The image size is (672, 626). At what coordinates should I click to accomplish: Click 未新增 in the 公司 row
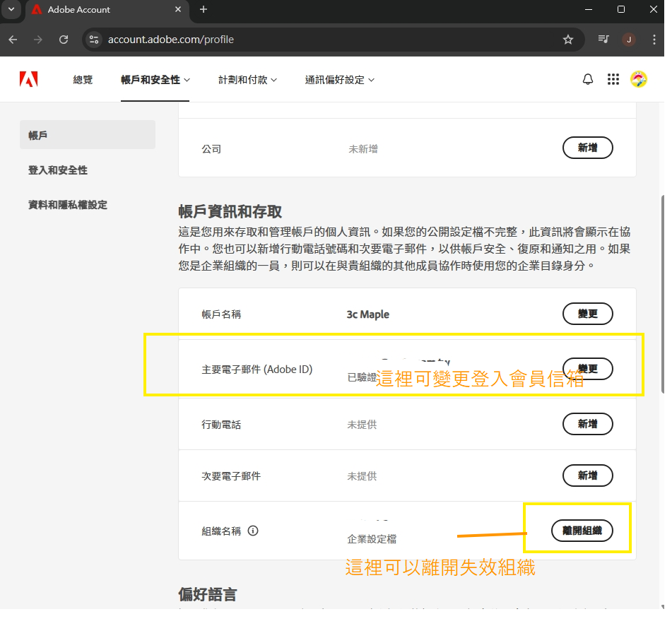[363, 148]
